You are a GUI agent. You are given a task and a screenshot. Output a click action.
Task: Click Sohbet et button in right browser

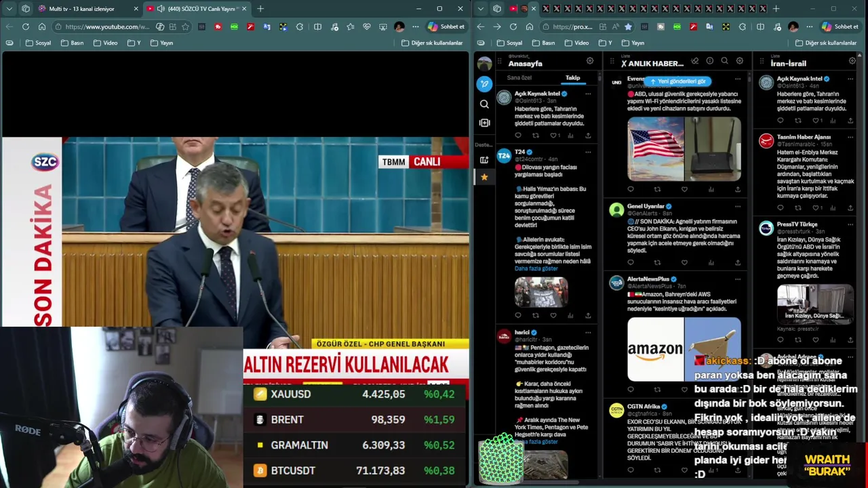[840, 26]
